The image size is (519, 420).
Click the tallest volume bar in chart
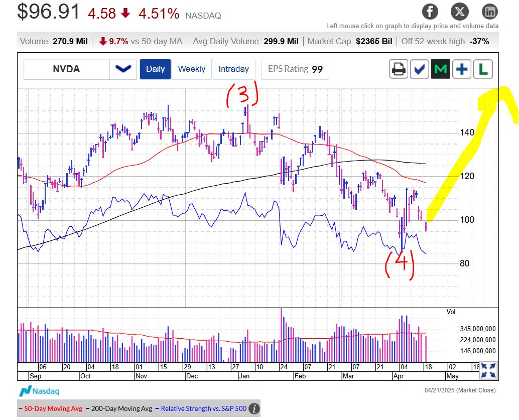coord(281,335)
